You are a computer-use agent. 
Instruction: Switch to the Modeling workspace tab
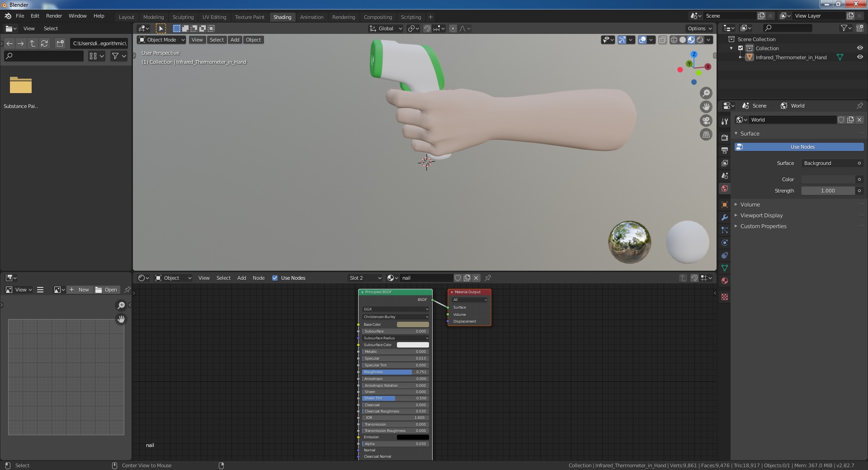[153, 17]
